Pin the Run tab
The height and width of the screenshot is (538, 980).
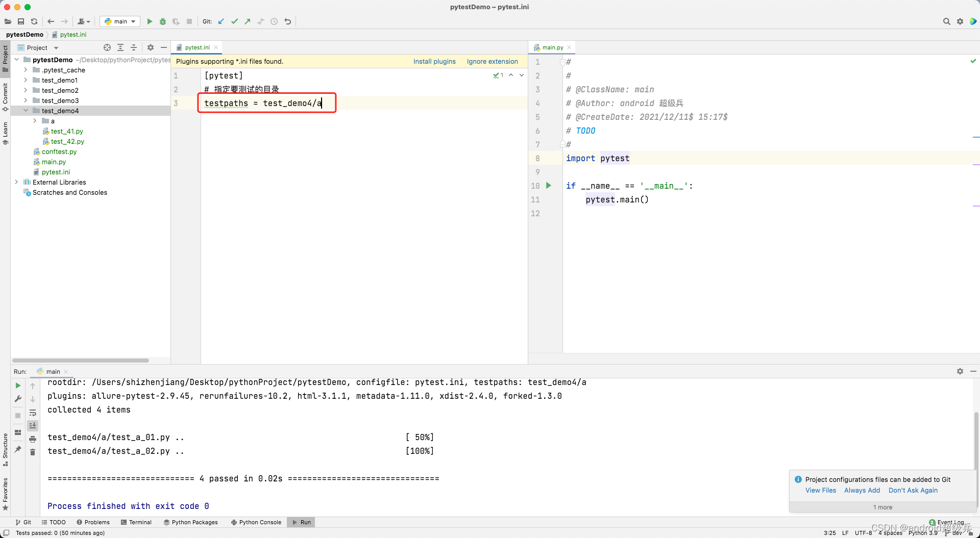click(18, 449)
